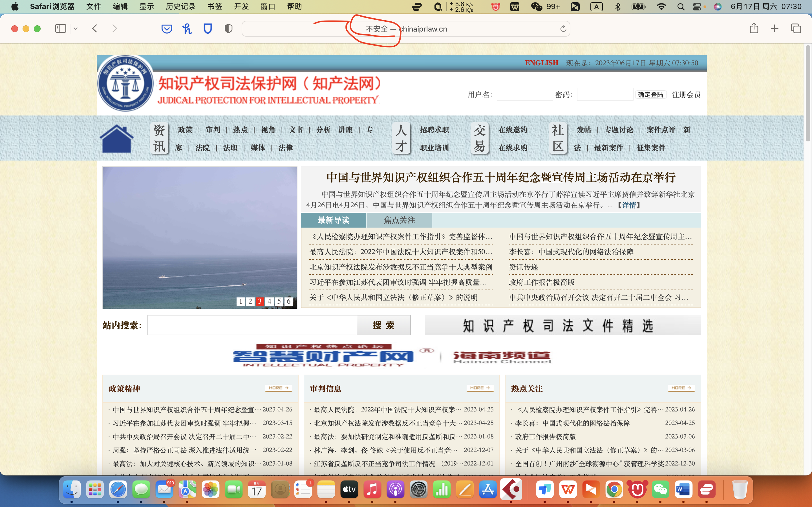Click the 搜 索 search button

point(383,325)
